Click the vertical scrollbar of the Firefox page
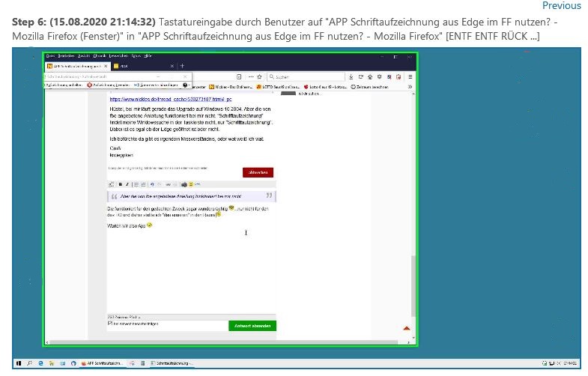 click(413, 285)
